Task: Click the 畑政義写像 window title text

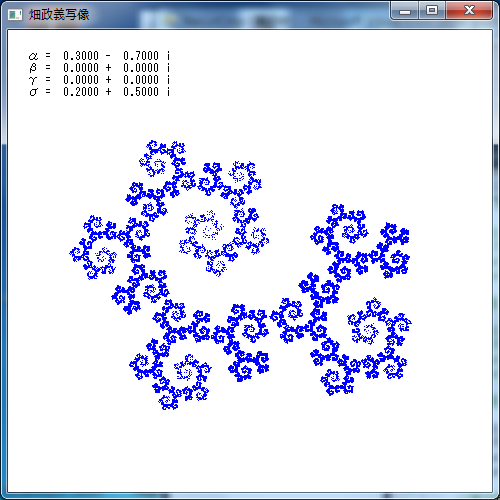Action: click(x=59, y=15)
